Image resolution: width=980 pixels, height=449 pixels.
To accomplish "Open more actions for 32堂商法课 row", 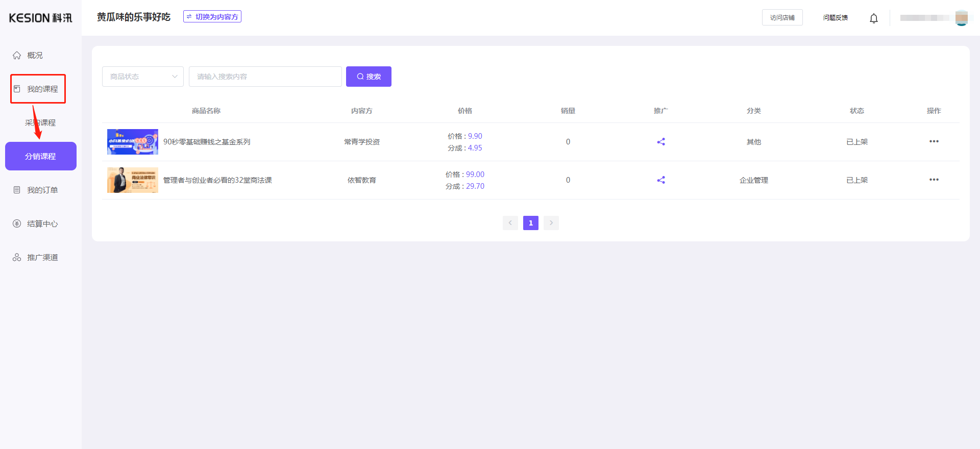I will pyautogui.click(x=934, y=180).
